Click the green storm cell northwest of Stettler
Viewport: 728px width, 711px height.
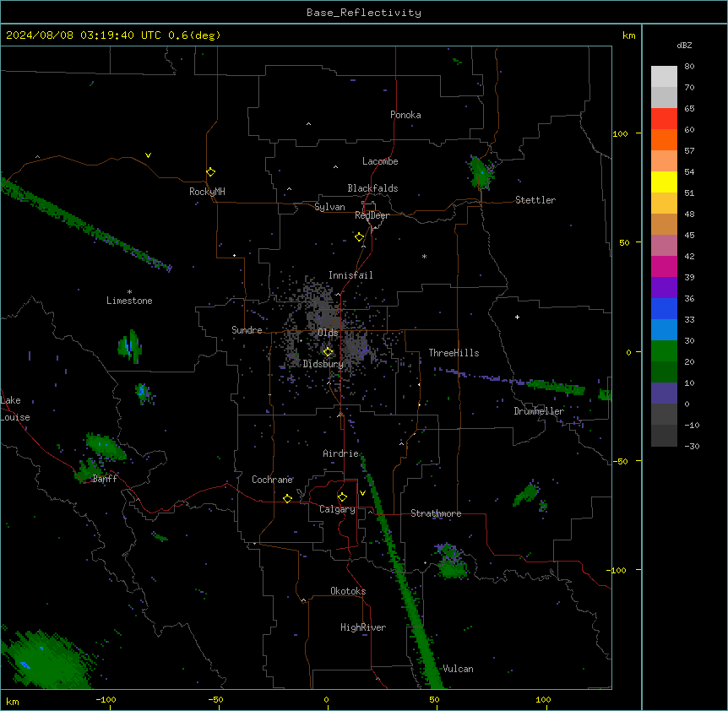point(481,172)
